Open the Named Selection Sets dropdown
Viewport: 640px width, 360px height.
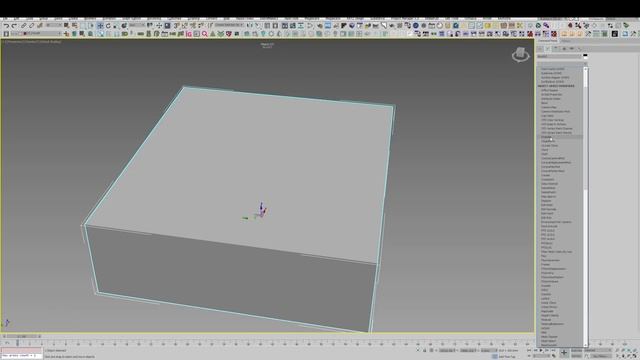point(229,25)
